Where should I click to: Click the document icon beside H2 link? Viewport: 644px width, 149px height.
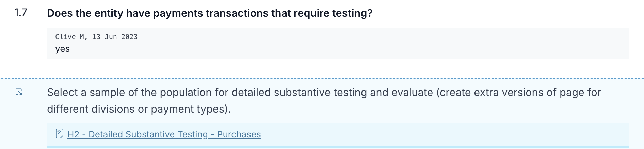(60, 134)
